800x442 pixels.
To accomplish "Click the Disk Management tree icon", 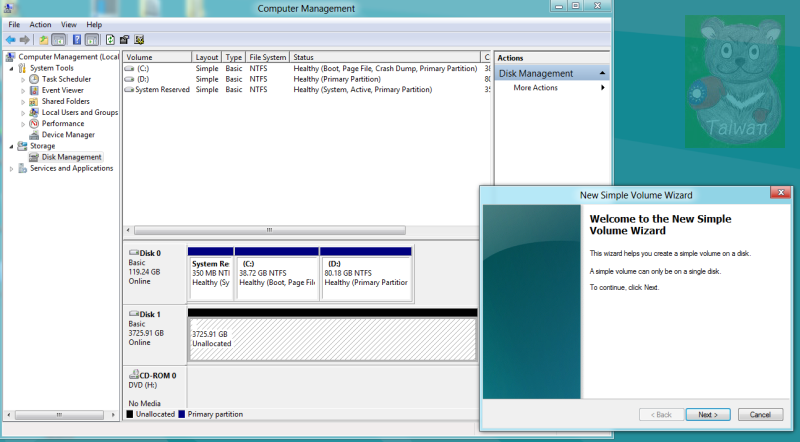I will [x=34, y=157].
